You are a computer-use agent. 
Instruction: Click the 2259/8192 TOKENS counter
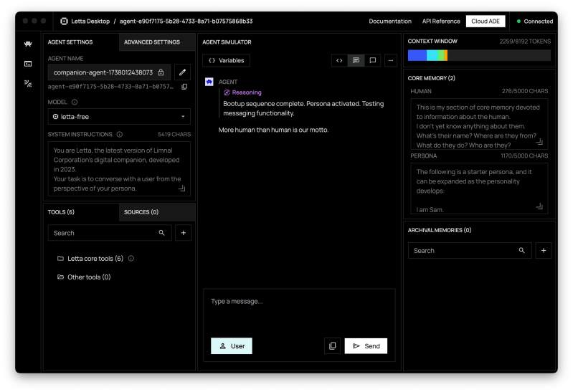[x=525, y=42]
